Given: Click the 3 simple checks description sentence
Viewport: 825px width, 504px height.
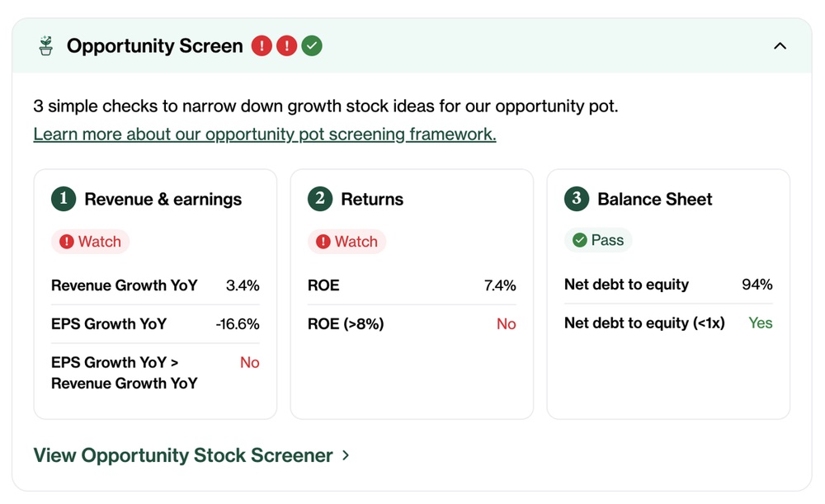Looking at the screenshot, I should pyautogui.click(x=326, y=106).
